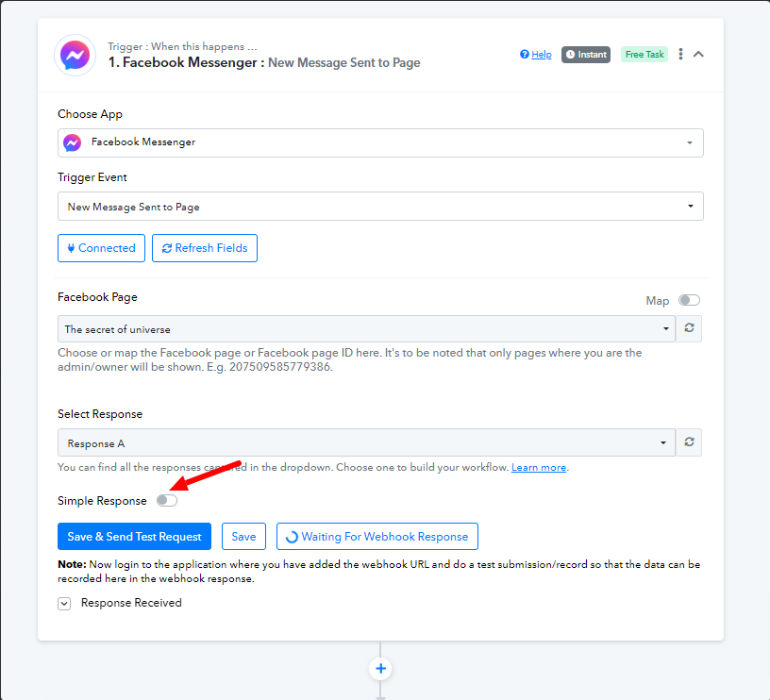Refresh the Facebook Page list icon

[x=689, y=328]
